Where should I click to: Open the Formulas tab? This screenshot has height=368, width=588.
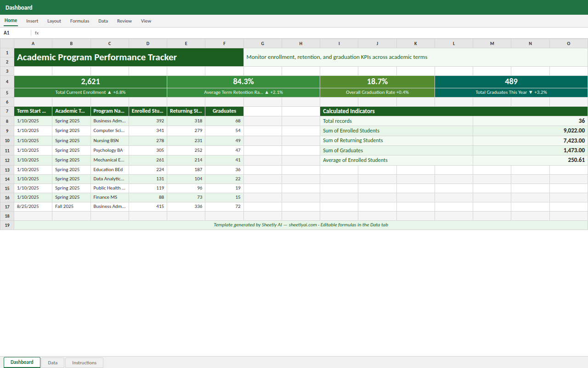point(79,21)
